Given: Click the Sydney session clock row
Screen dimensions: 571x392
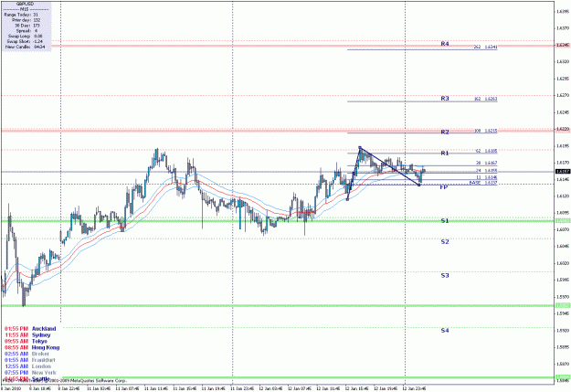Looking at the screenshot, I should [x=27, y=334].
